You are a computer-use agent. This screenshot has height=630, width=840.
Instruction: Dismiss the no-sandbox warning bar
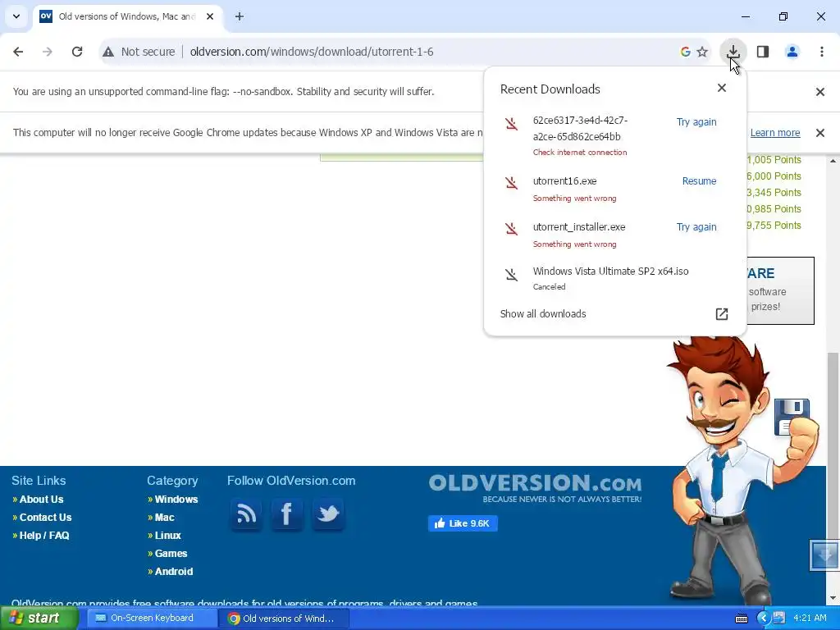tap(819, 92)
